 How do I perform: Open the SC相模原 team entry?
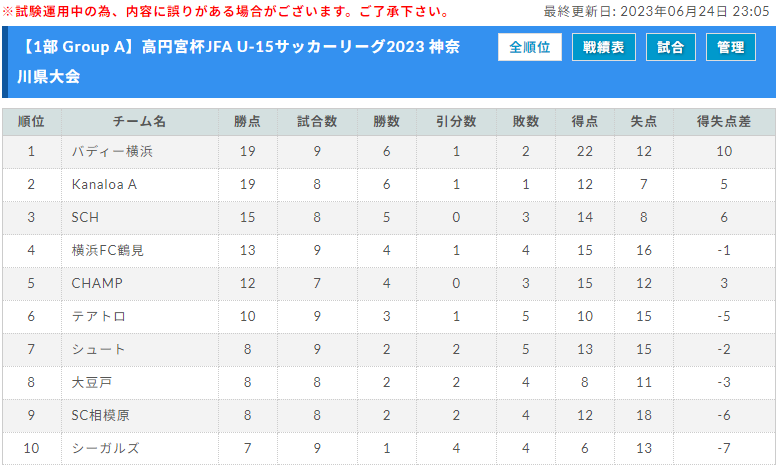point(101,415)
